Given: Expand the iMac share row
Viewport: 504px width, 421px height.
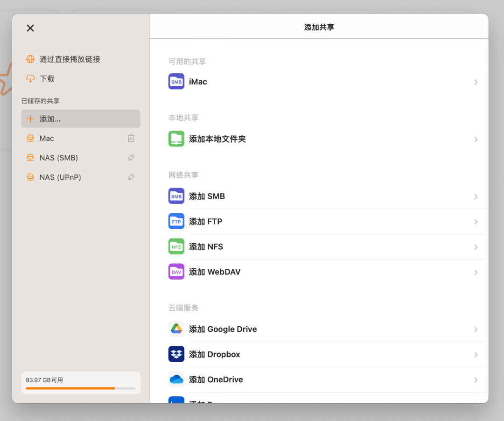Looking at the screenshot, I should click(476, 82).
